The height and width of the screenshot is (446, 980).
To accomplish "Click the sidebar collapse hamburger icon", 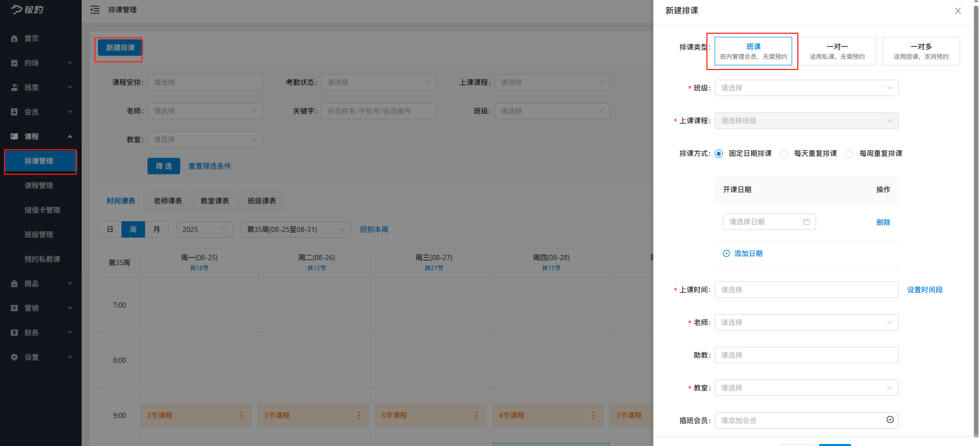I will (x=95, y=10).
